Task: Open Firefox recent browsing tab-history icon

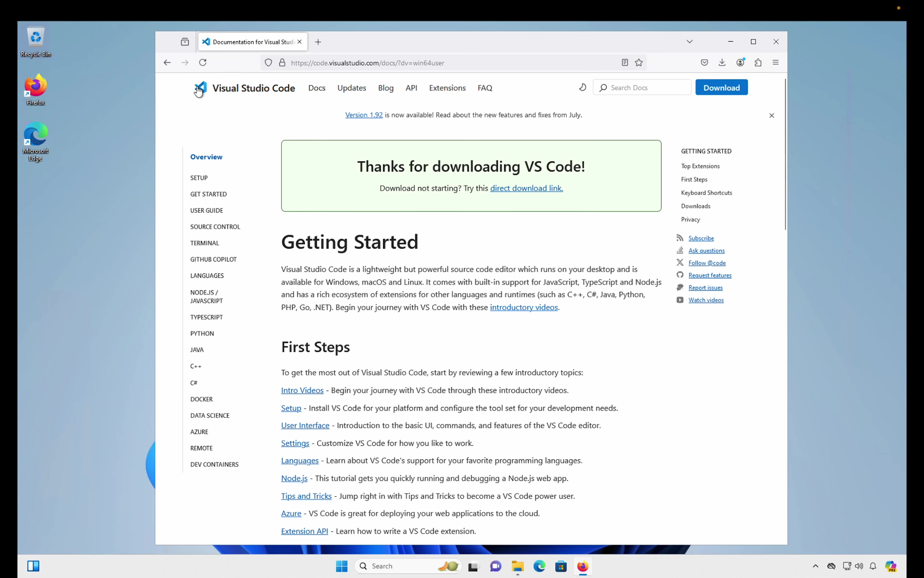Action: point(185,42)
